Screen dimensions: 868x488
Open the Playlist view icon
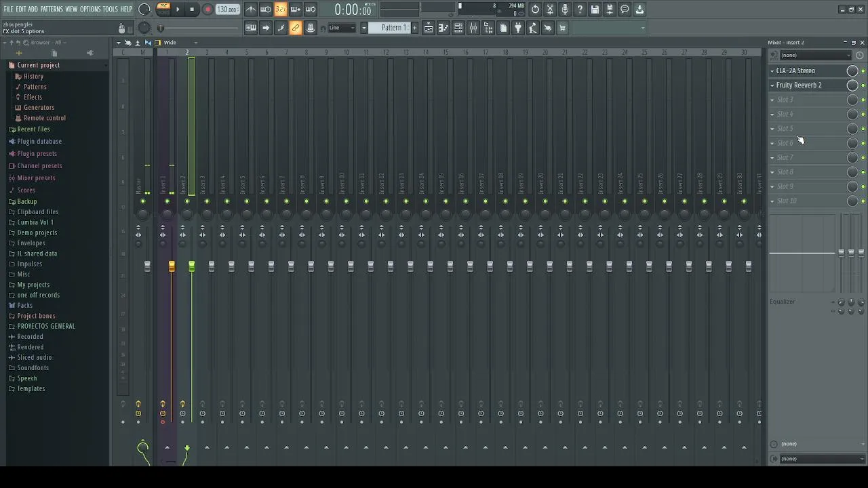tap(429, 28)
